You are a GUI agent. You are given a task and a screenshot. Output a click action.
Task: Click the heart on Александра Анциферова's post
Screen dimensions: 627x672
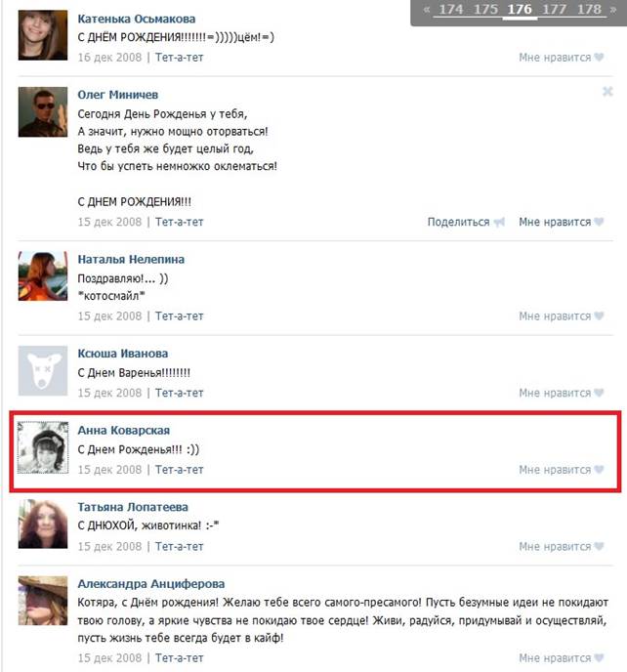pyautogui.click(x=599, y=657)
